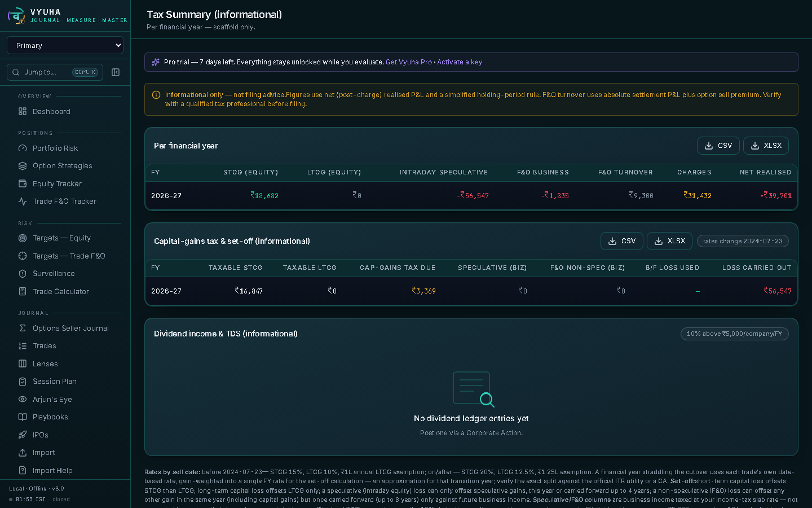This screenshot has width=812, height=508.
Task: Click the 10% above ₹5,000/company/FY badge
Action: click(734, 334)
